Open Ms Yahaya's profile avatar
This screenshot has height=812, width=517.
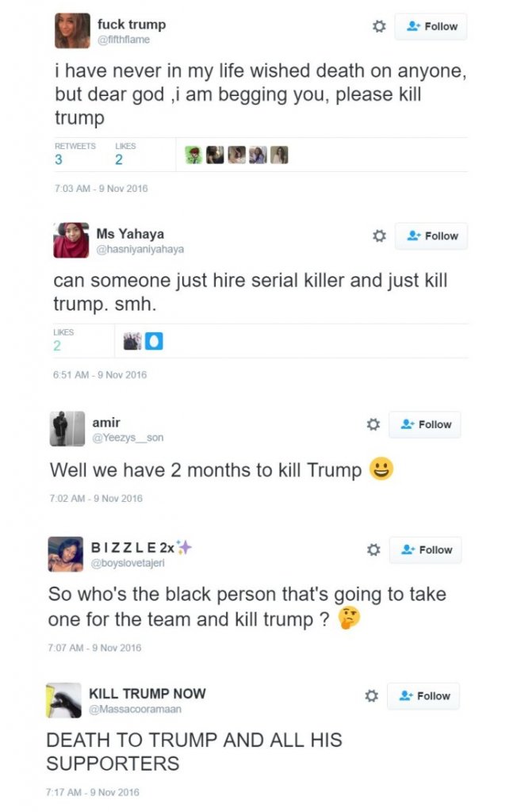pos(71,239)
